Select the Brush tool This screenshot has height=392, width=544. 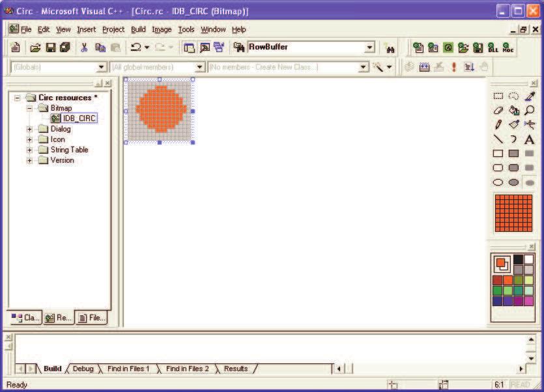[x=514, y=124]
